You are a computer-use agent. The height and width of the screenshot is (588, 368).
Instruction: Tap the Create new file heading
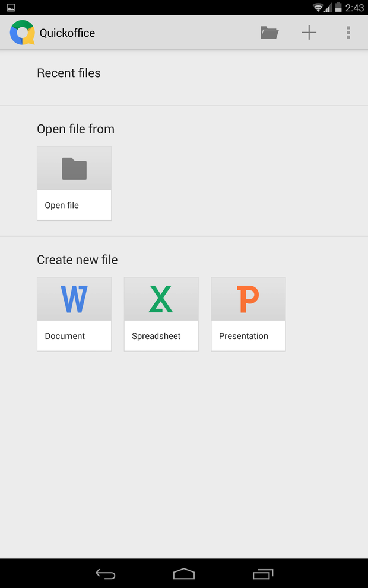click(x=77, y=260)
